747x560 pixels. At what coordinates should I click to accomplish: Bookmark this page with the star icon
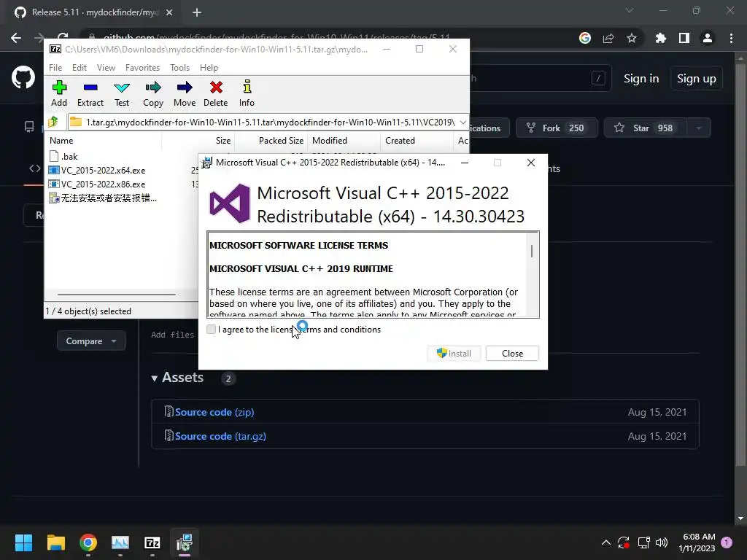631,38
